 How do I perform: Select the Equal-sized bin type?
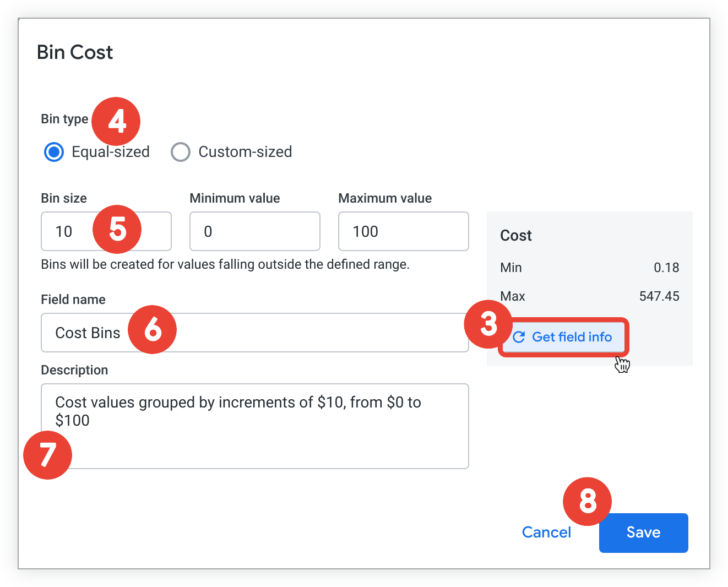[54, 152]
